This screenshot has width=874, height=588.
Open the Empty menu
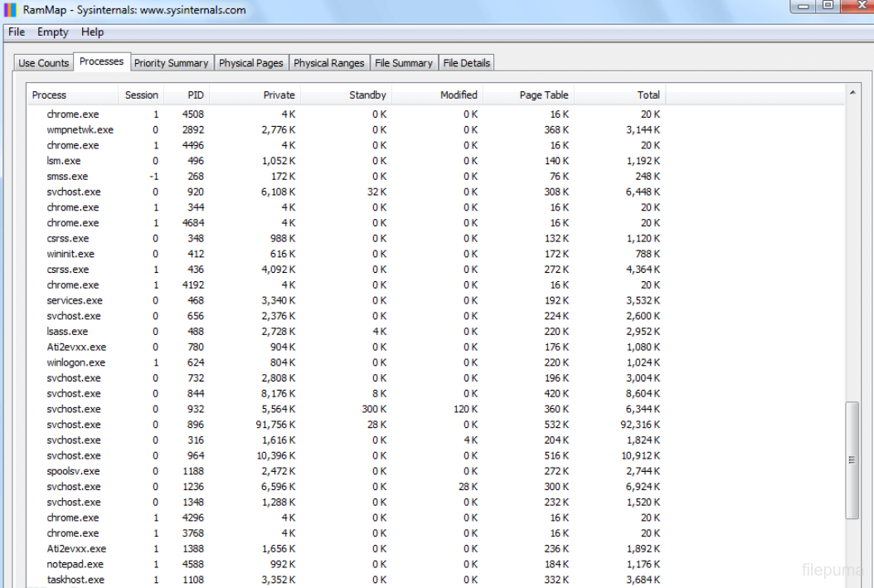(x=53, y=32)
